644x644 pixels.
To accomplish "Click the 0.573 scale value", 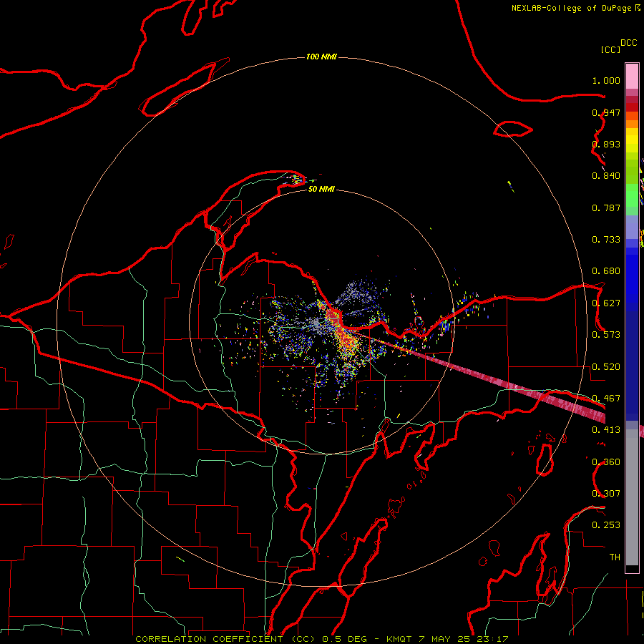I will [x=606, y=335].
